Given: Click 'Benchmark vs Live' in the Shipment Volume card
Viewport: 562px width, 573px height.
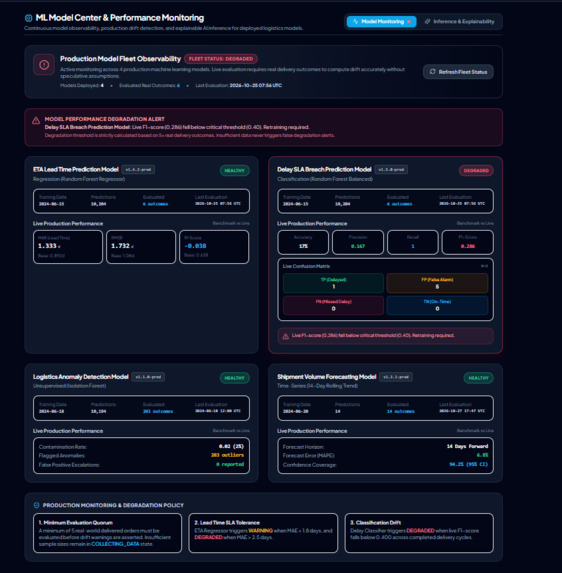Looking at the screenshot, I should pos(475,430).
